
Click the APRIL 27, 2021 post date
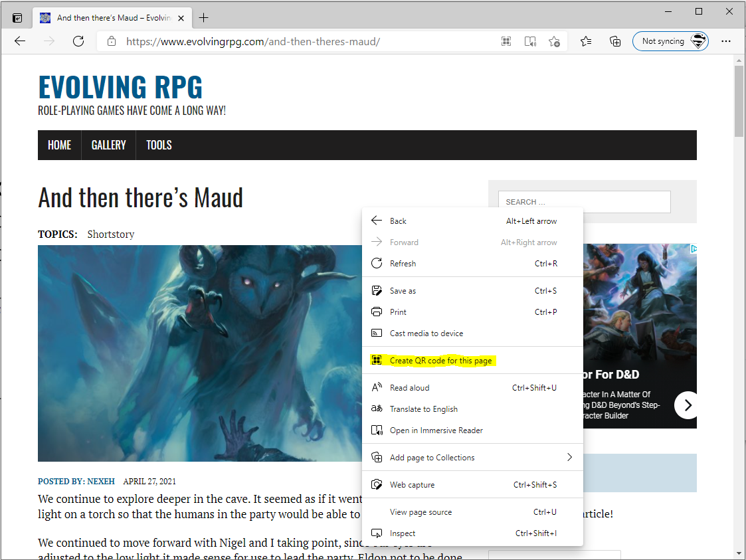click(x=149, y=482)
